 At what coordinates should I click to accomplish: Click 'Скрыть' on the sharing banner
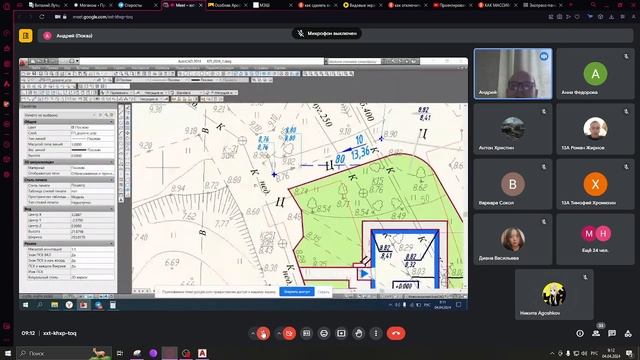click(323, 292)
